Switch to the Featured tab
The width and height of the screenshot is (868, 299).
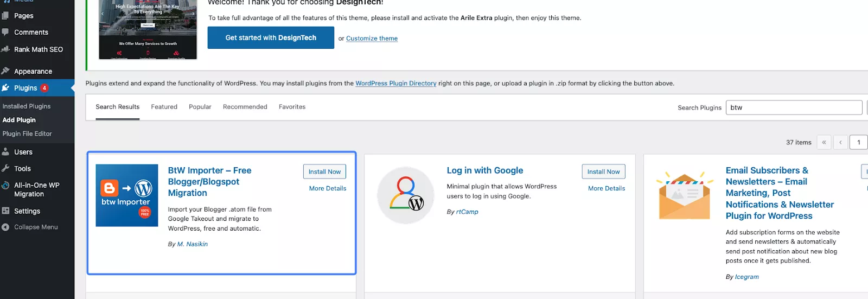[164, 107]
